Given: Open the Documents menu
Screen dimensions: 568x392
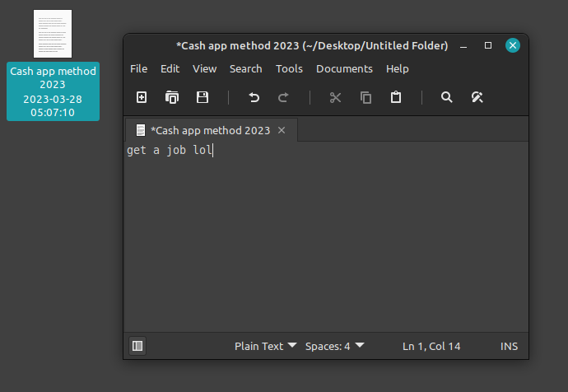Looking at the screenshot, I should [x=342, y=68].
